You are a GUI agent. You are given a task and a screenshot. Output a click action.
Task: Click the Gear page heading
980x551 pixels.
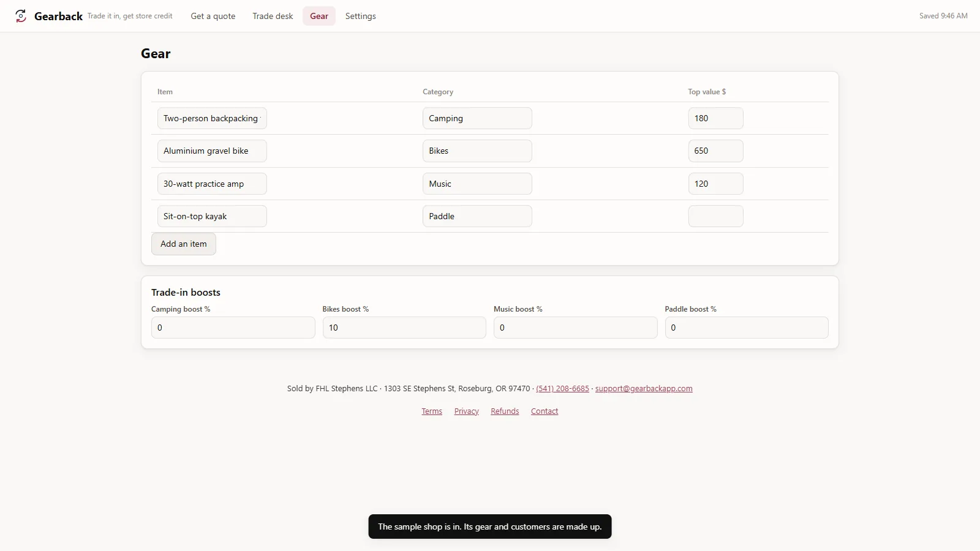coord(156,54)
